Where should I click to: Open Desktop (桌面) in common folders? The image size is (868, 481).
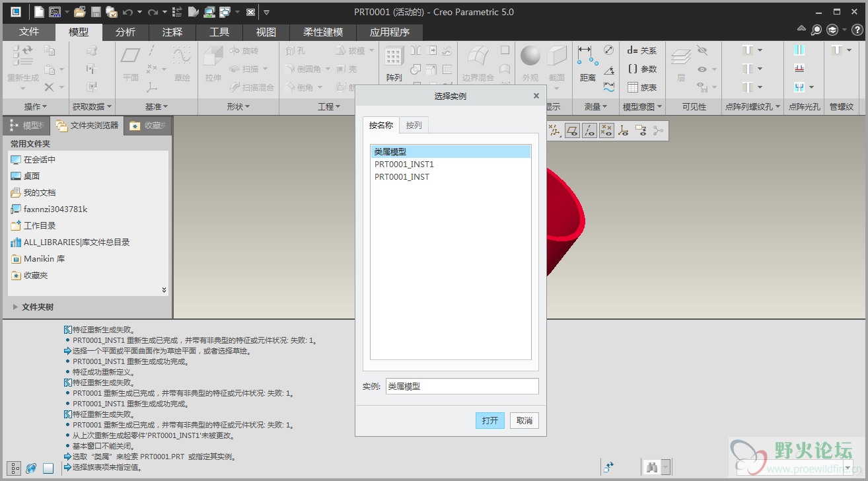click(x=25, y=176)
